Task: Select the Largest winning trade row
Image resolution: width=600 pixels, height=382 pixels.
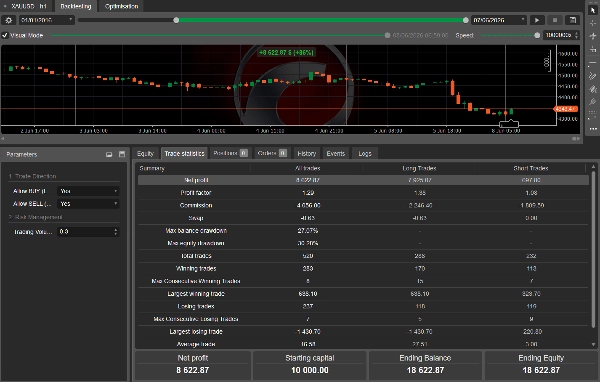Action: point(363,294)
